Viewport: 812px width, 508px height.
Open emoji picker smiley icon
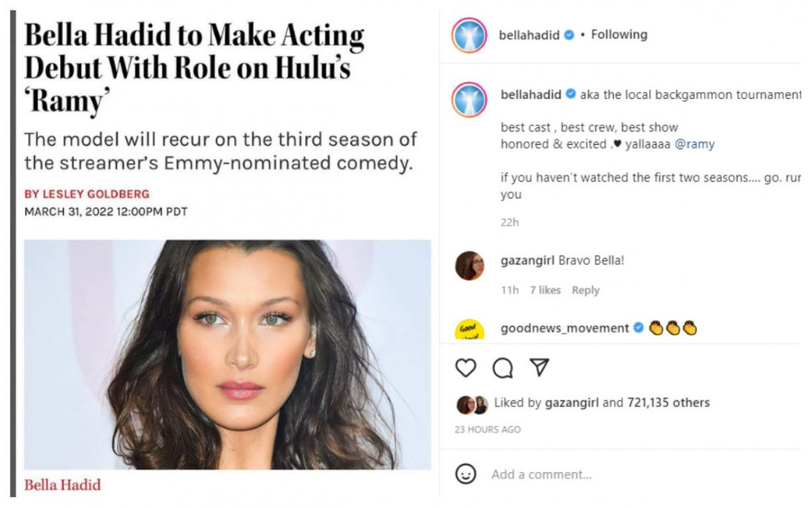pos(465,474)
